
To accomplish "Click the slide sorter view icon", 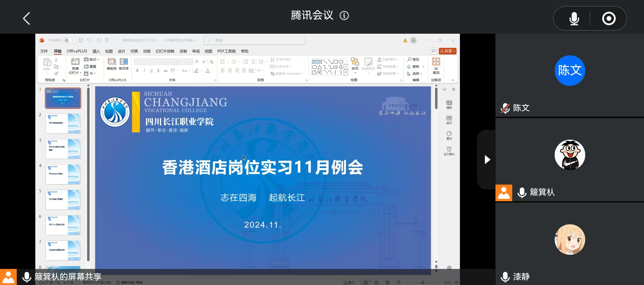I will [377, 283].
